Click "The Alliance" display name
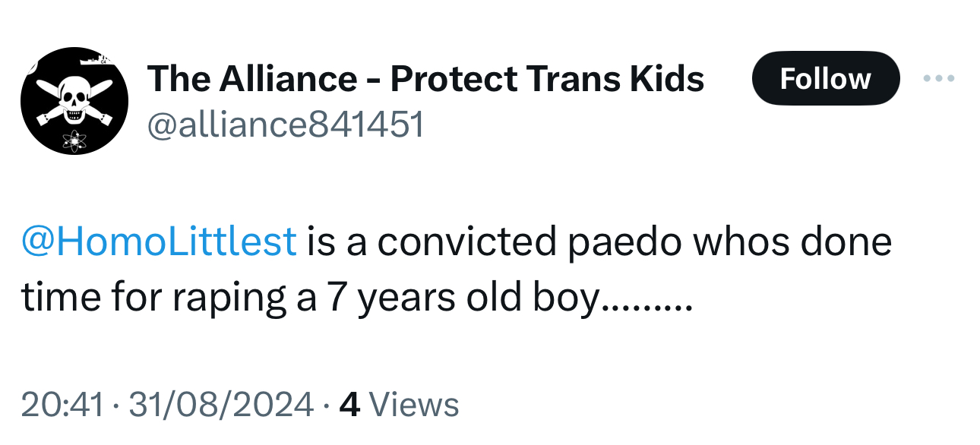The height and width of the screenshot is (445, 980). coord(251,79)
